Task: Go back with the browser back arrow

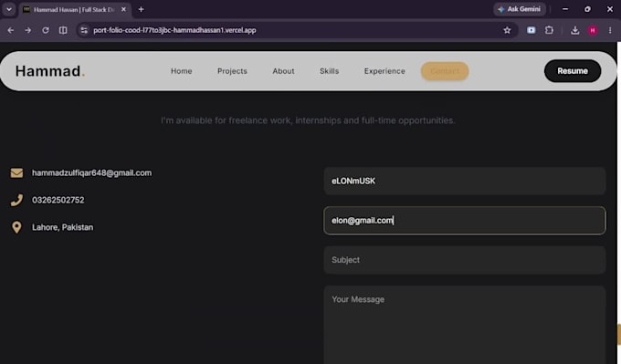Action: [11, 30]
